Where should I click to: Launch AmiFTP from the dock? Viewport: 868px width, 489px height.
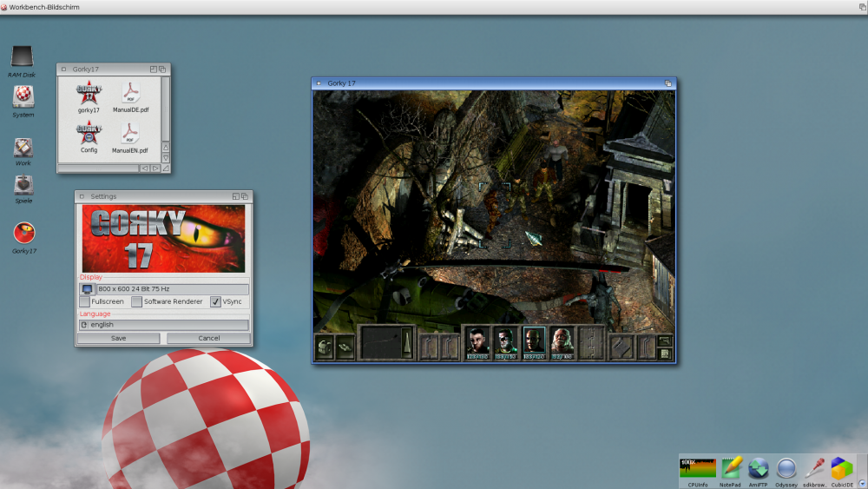(x=759, y=469)
